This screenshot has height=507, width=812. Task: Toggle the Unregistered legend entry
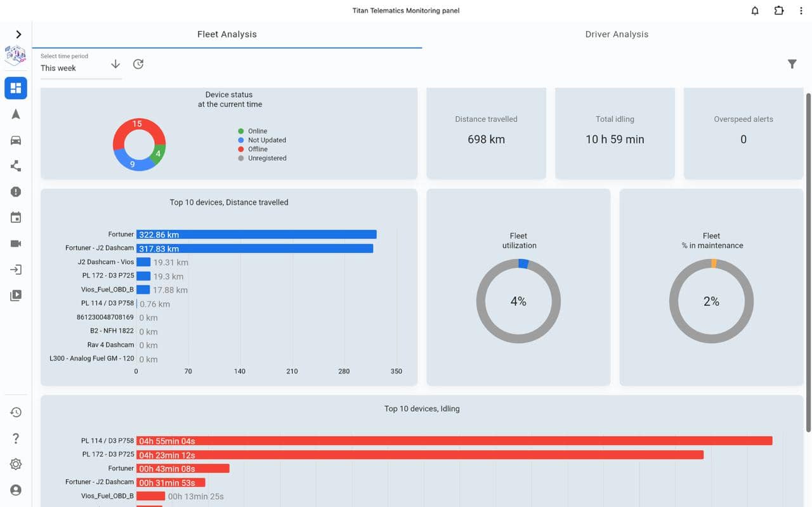(262, 158)
